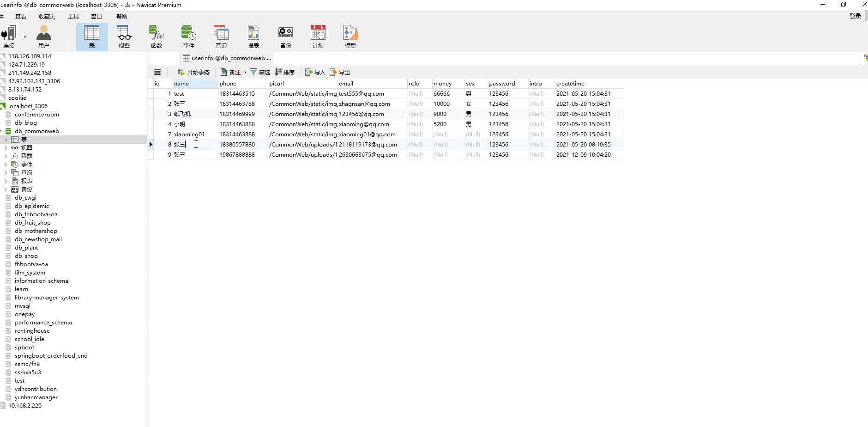Click the phone column header
This screenshot has height=427, width=868.
click(x=243, y=84)
